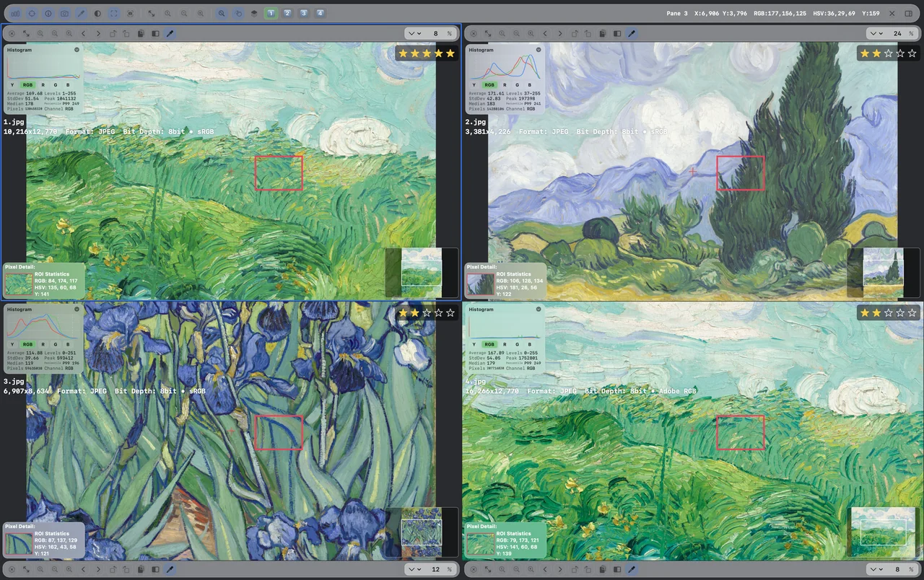
Task: Toggle the crosshair cursor in the main toolbar
Action: 32,13
